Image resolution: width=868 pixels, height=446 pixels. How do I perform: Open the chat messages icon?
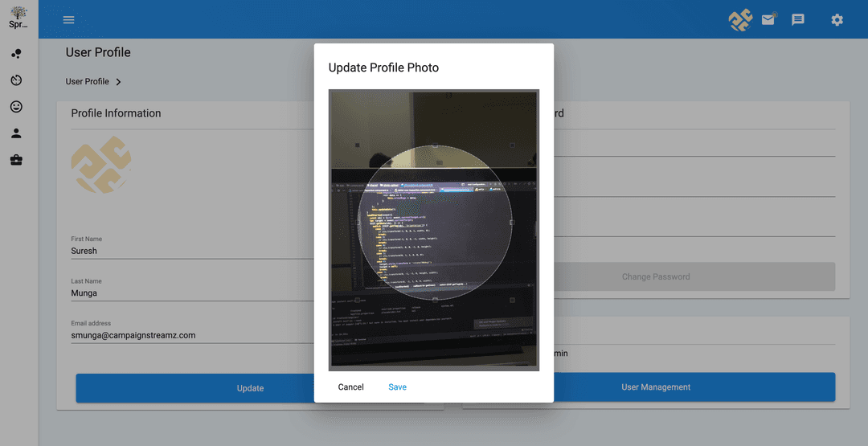pyautogui.click(x=798, y=20)
